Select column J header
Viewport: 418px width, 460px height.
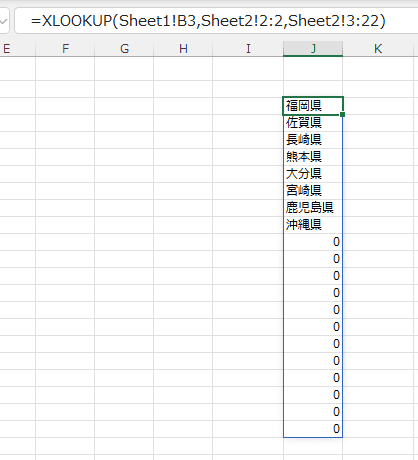(313, 49)
